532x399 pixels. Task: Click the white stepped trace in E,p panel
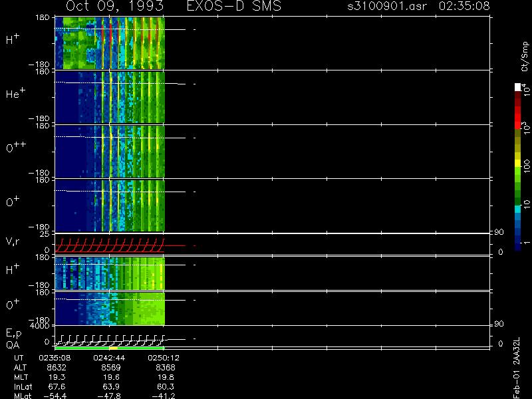(x=110, y=340)
